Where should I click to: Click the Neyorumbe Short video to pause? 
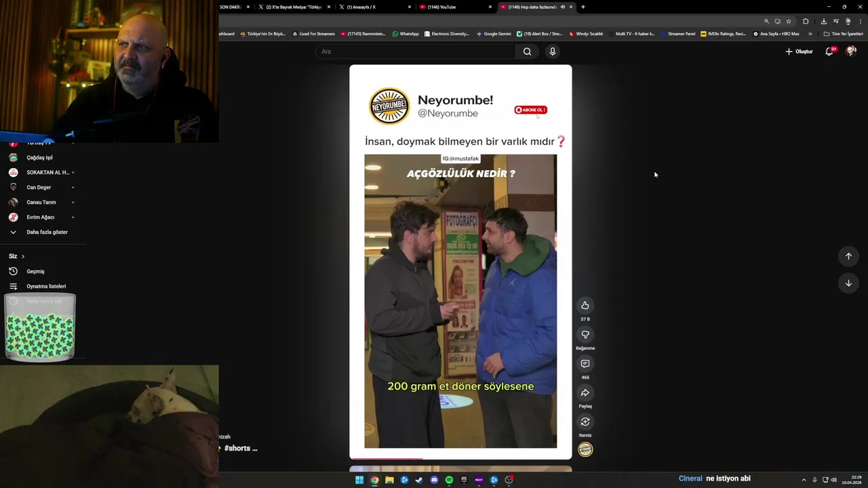coord(460,301)
